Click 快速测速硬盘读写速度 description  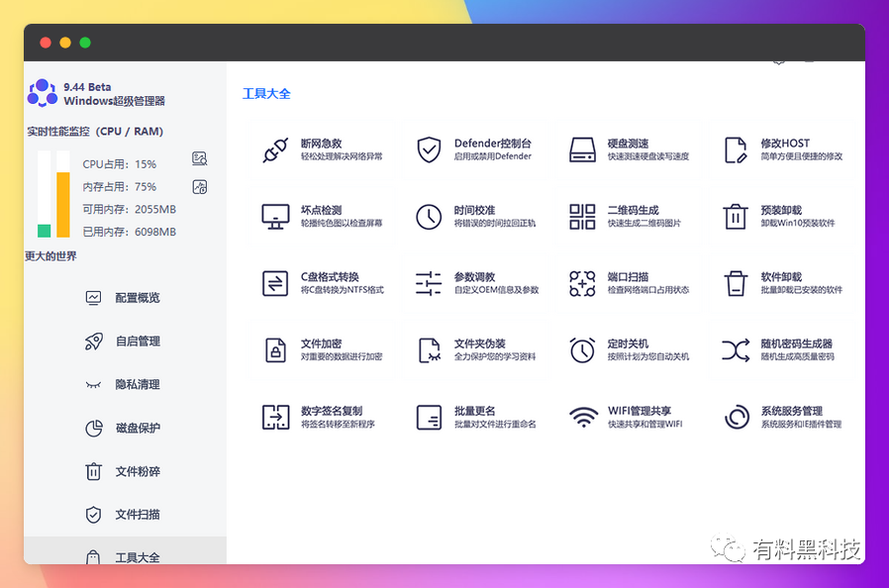point(648,156)
